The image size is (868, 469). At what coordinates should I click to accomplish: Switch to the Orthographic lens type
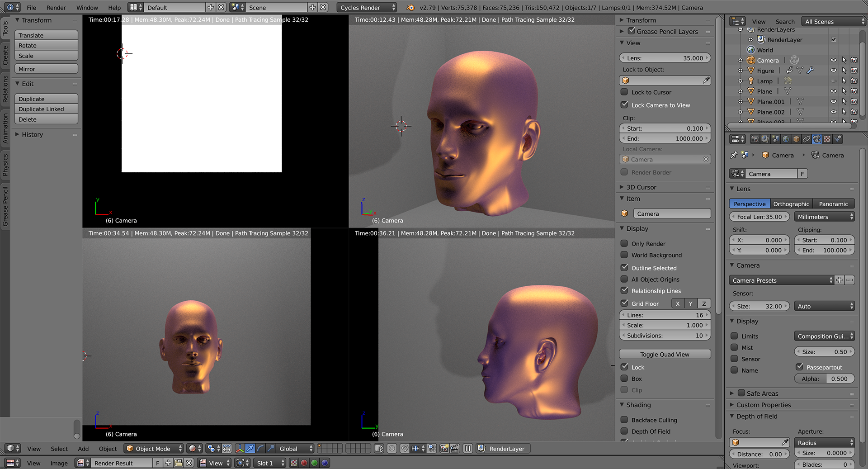pos(791,204)
